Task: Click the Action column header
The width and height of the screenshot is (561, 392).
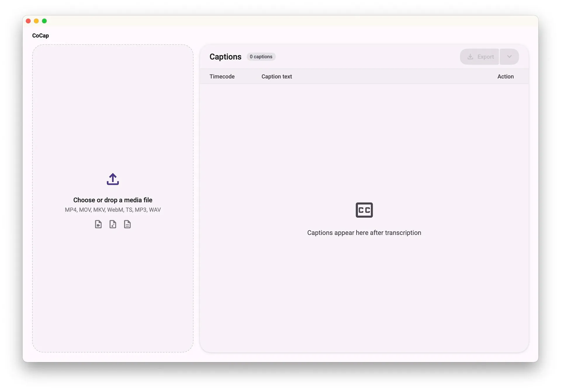Action: [x=505, y=77]
